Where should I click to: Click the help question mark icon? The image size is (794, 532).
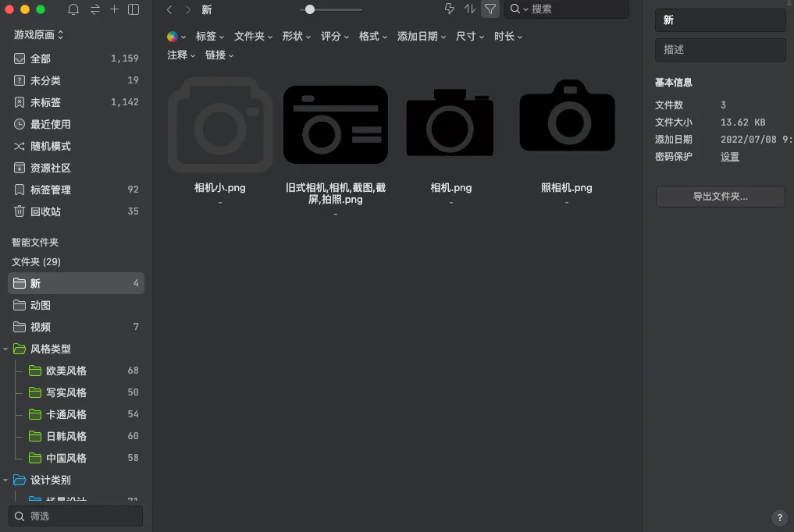tap(779, 517)
